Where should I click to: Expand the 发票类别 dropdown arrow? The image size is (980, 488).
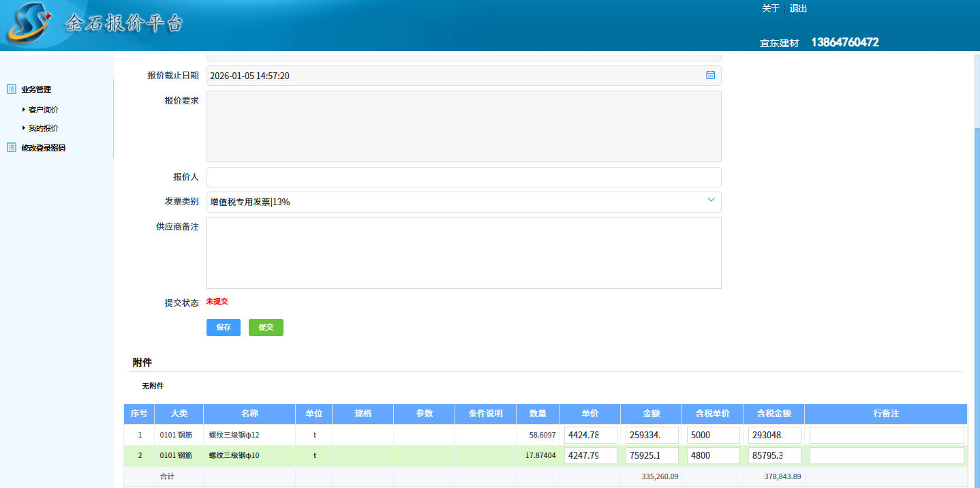[x=711, y=200]
